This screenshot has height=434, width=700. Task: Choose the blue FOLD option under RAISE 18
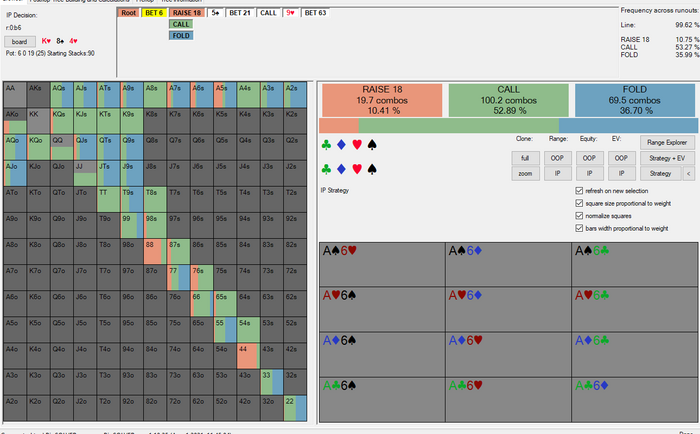(181, 35)
